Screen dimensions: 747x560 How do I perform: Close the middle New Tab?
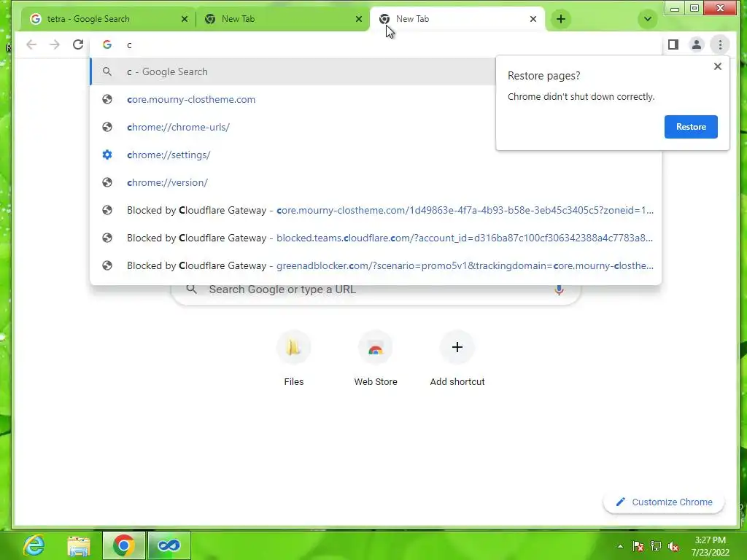click(359, 19)
